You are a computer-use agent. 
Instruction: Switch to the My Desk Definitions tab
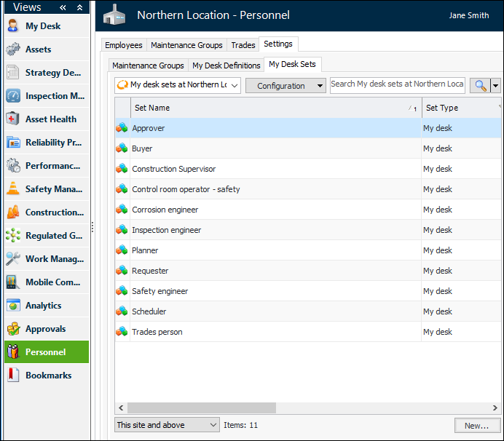226,65
